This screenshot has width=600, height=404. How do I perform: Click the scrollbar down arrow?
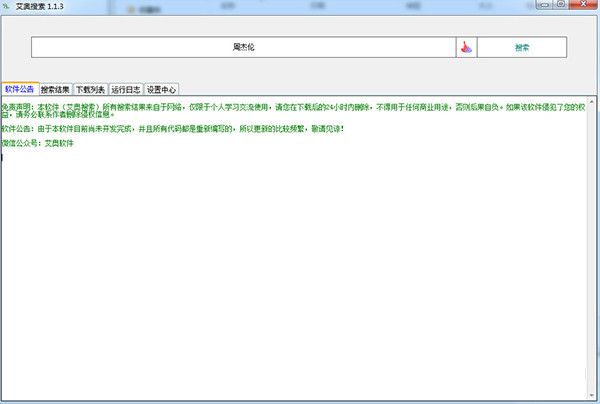click(592, 396)
